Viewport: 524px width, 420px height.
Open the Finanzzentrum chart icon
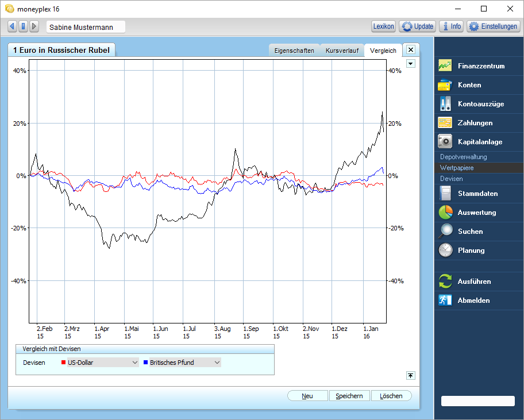445,65
